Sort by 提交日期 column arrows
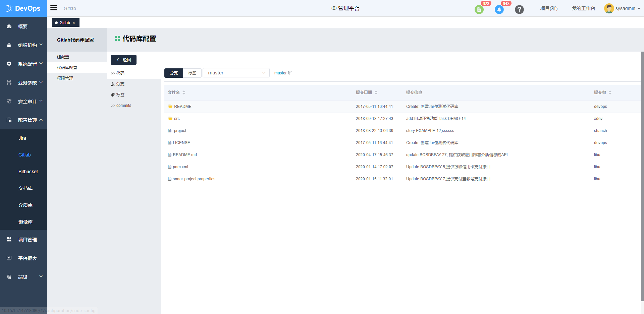The width and height of the screenshot is (644, 314). 376,92
